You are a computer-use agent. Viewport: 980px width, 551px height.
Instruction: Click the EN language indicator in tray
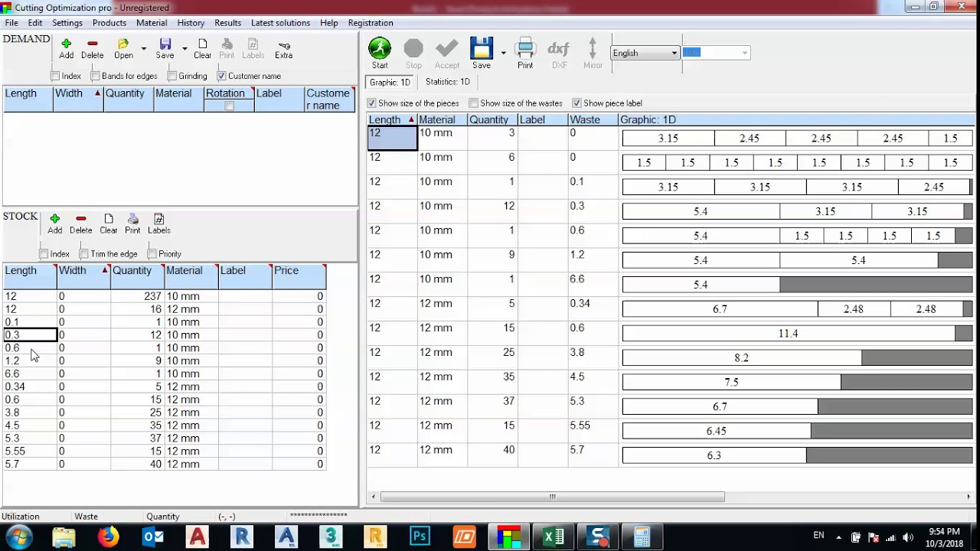pyautogui.click(x=818, y=535)
